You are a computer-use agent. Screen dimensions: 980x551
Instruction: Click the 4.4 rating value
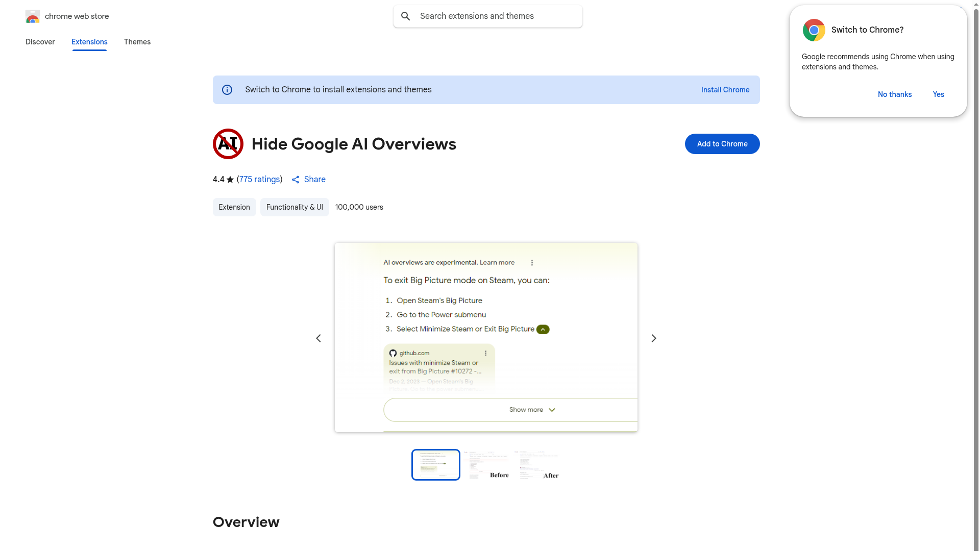pyautogui.click(x=218, y=180)
